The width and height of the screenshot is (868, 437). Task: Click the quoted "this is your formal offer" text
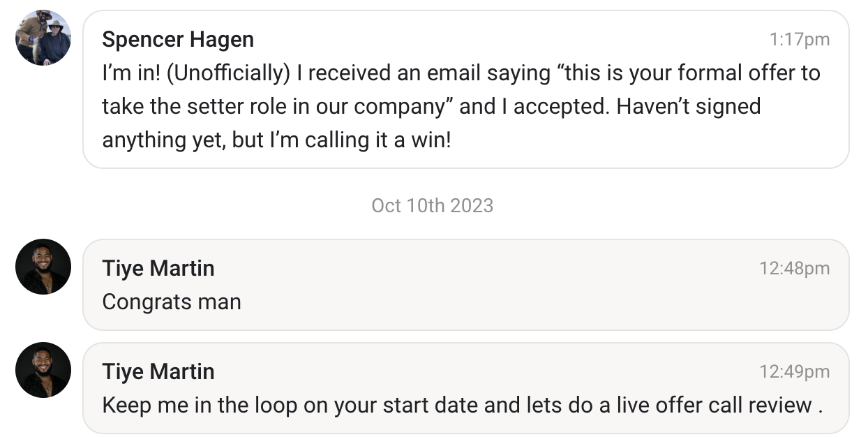pos(691,73)
